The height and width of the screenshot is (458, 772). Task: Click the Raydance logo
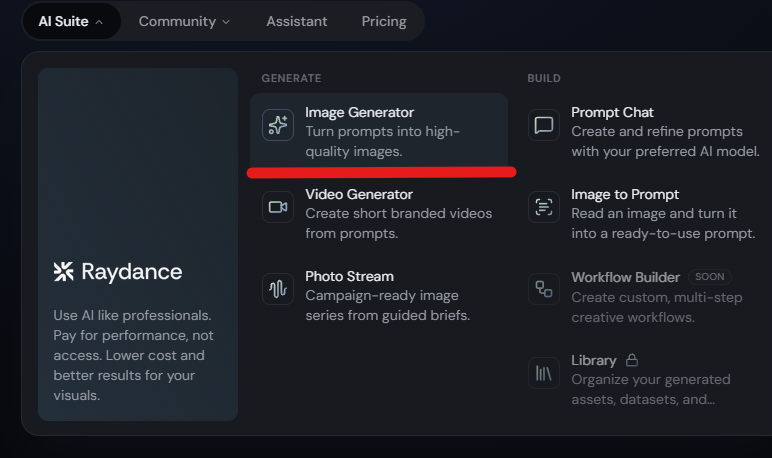(x=118, y=272)
